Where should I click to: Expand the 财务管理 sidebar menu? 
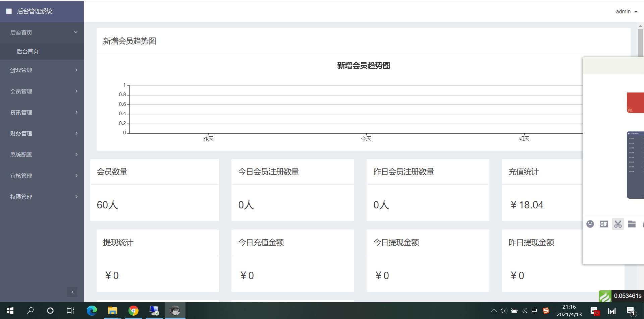pyautogui.click(x=42, y=133)
